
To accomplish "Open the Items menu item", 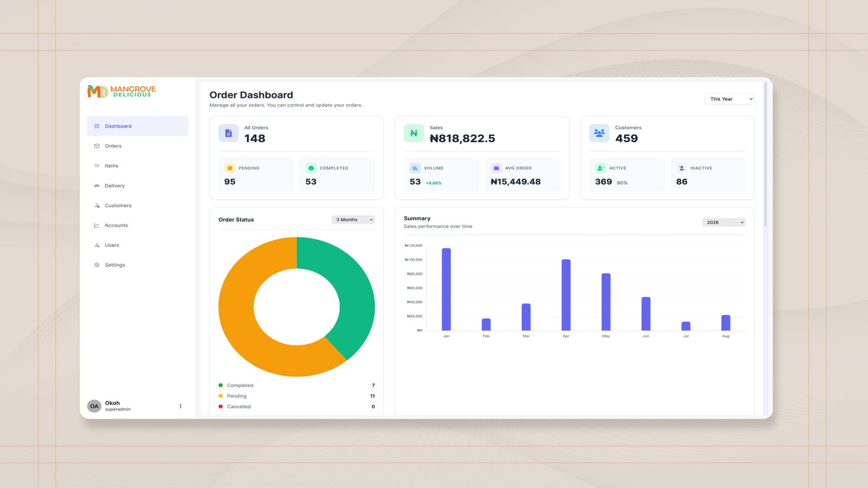I will point(137,166).
